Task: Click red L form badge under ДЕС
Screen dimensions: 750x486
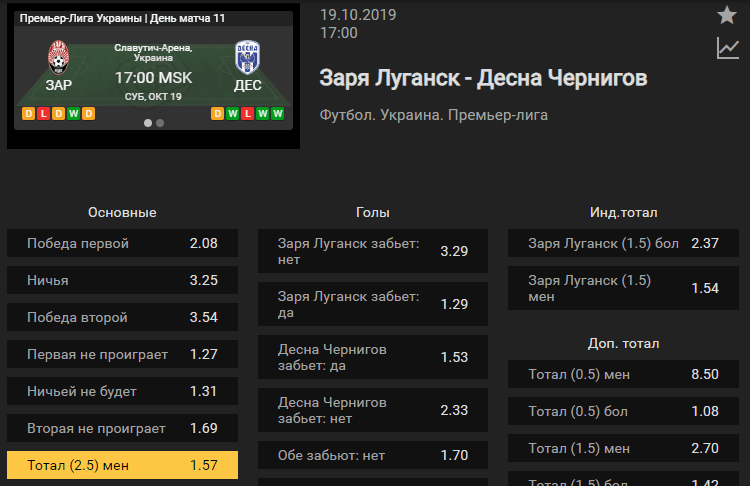Action: (x=247, y=114)
